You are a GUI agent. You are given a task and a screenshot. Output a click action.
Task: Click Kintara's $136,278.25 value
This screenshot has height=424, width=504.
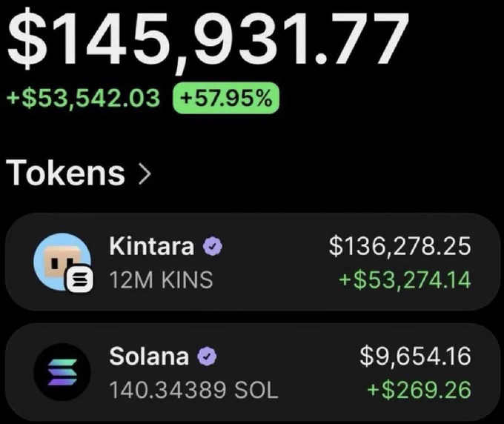(x=399, y=247)
